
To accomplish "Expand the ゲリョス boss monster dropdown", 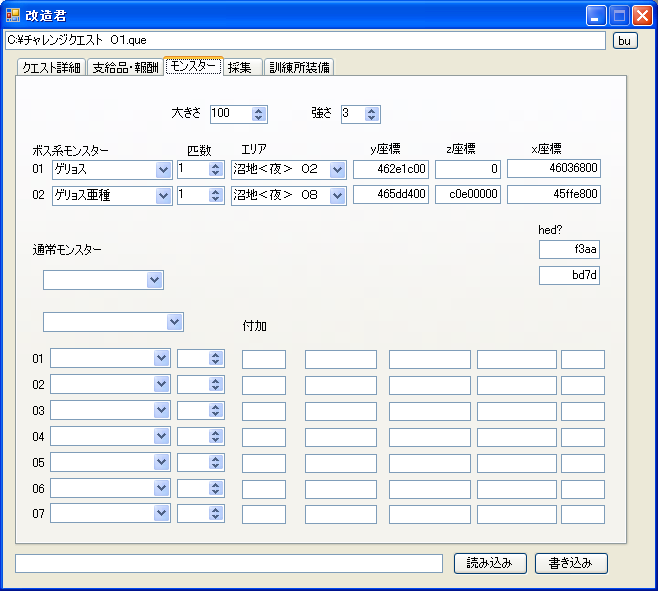I will tap(163, 170).
